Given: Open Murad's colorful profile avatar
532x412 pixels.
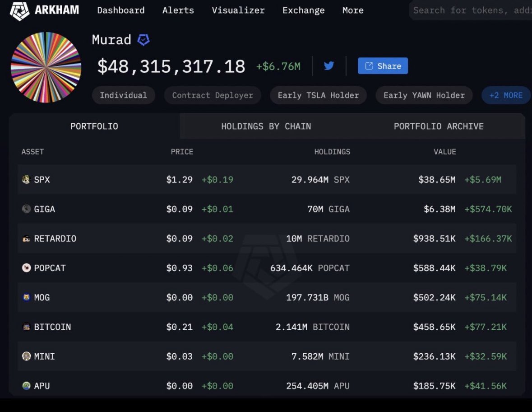Looking at the screenshot, I should coord(46,67).
